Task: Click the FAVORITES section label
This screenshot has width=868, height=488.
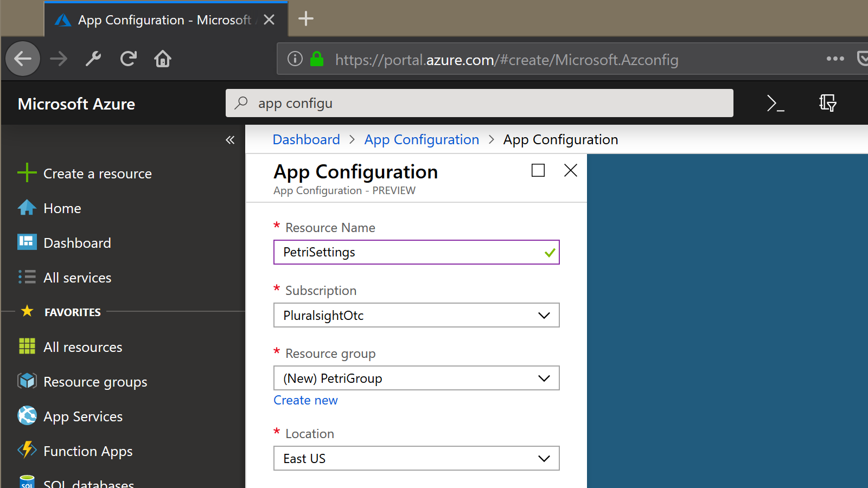Action: pyautogui.click(x=73, y=312)
